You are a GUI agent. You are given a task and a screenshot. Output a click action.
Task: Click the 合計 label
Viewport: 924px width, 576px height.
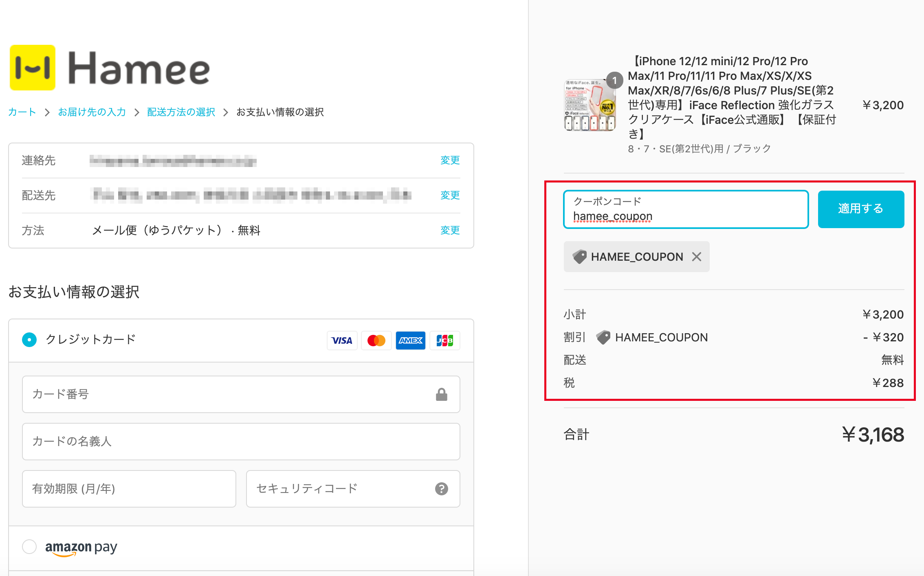coord(576,435)
